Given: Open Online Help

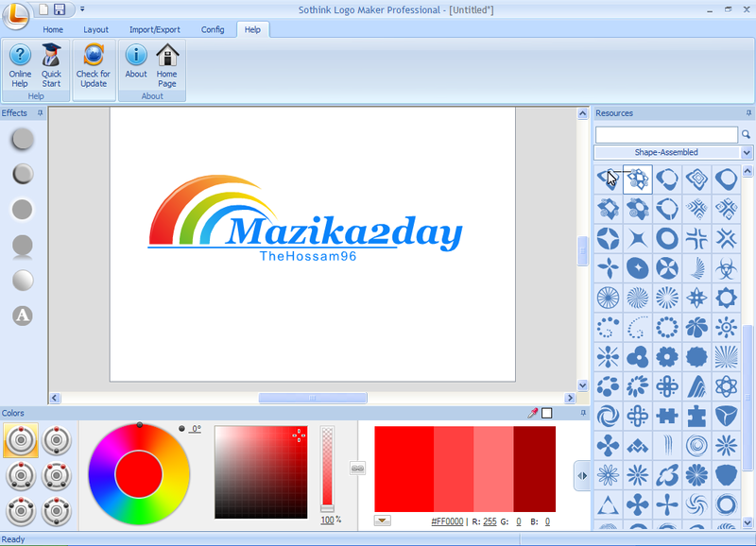Looking at the screenshot, I should click(x=20, y=65).
